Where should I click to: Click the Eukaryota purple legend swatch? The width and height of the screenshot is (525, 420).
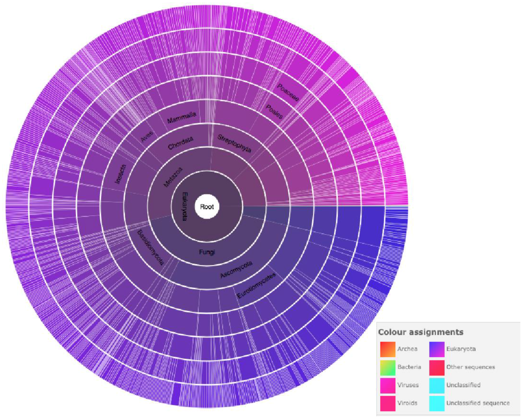coord(437,349)
